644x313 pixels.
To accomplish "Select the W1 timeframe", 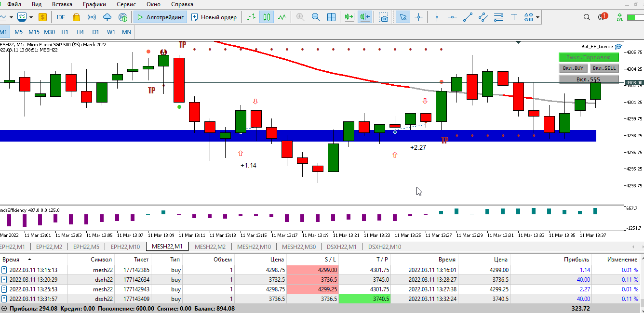I will click(x=111, y=32).
